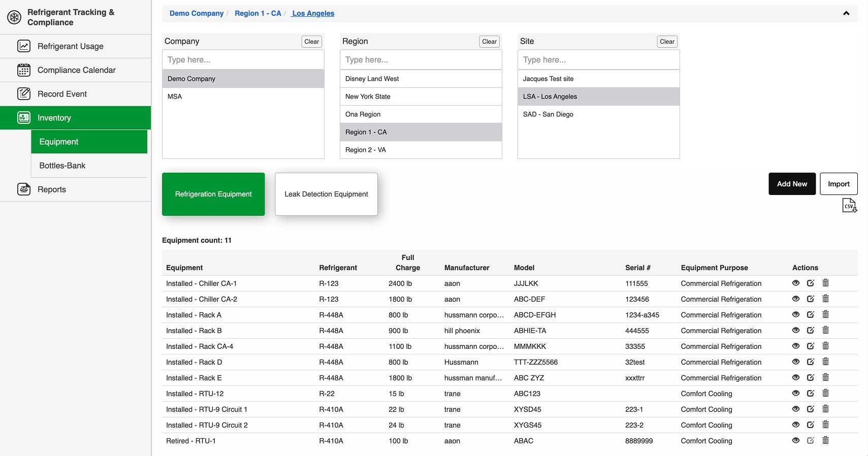Select Inventory in the sidebar
The width and height of the screenshot is (868, 456).
[x=75, y=118]
